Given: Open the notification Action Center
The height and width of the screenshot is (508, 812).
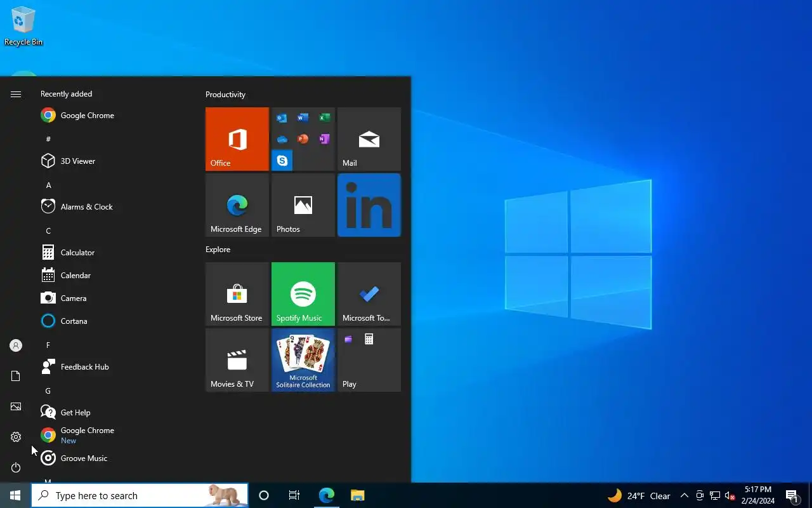Looking at the screenshot, I should 792,495.
